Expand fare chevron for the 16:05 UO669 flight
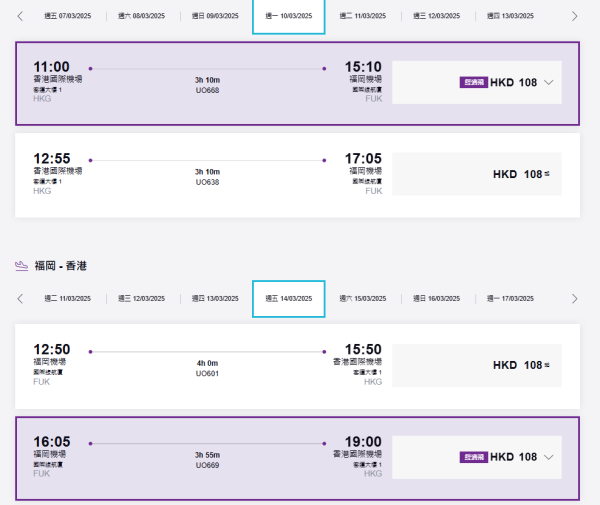 548,457
